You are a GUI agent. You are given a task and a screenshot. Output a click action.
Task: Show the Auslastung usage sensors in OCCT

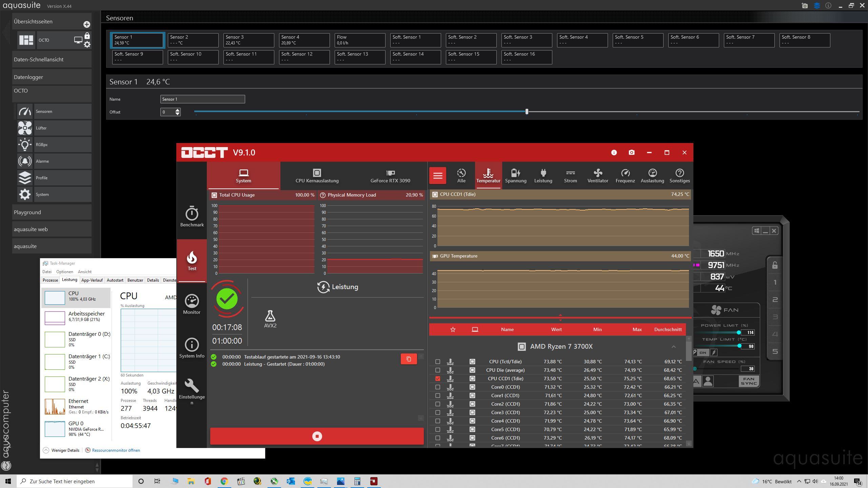(652, 176)
